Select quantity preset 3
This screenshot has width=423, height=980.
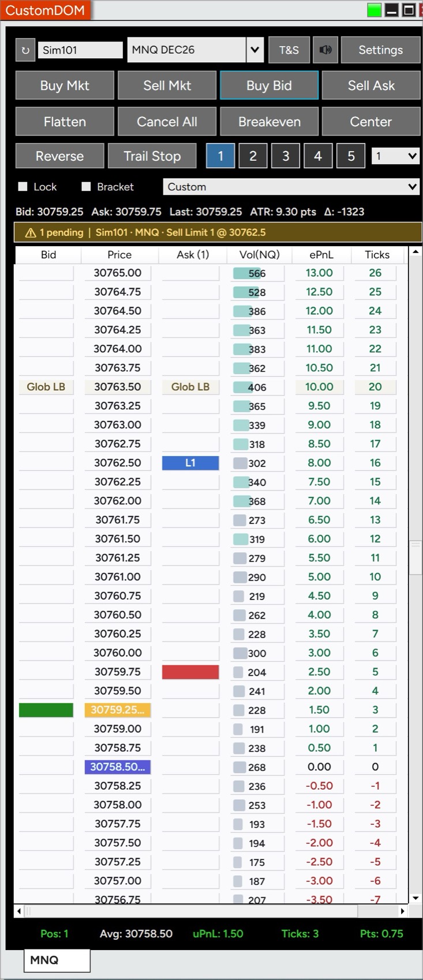[286, 156]
